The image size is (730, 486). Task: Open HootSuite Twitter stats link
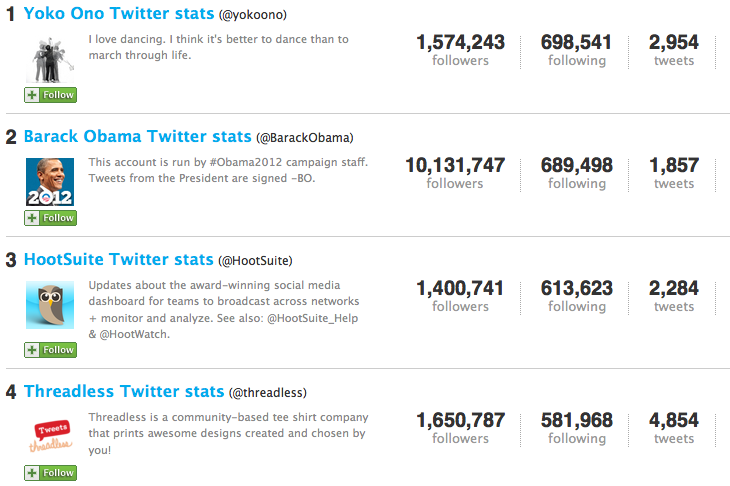pyautogui.click(x=118, y=259)
